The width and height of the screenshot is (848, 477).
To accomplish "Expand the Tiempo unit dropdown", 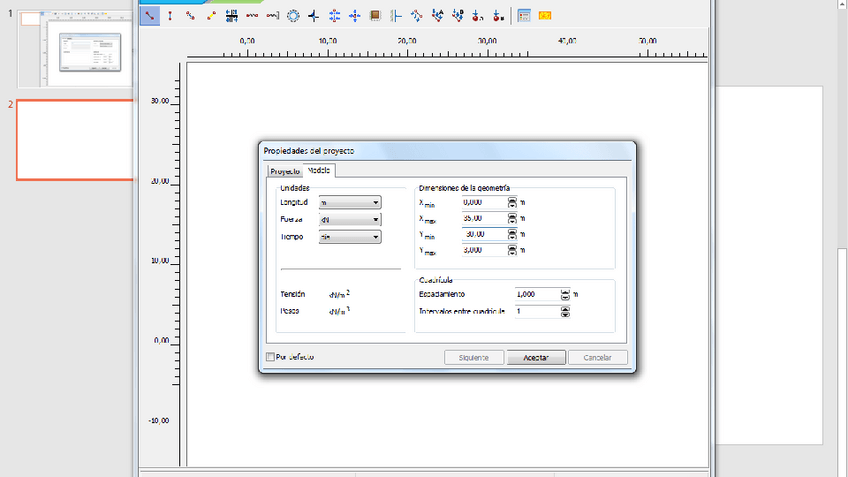I will point(348,237).
